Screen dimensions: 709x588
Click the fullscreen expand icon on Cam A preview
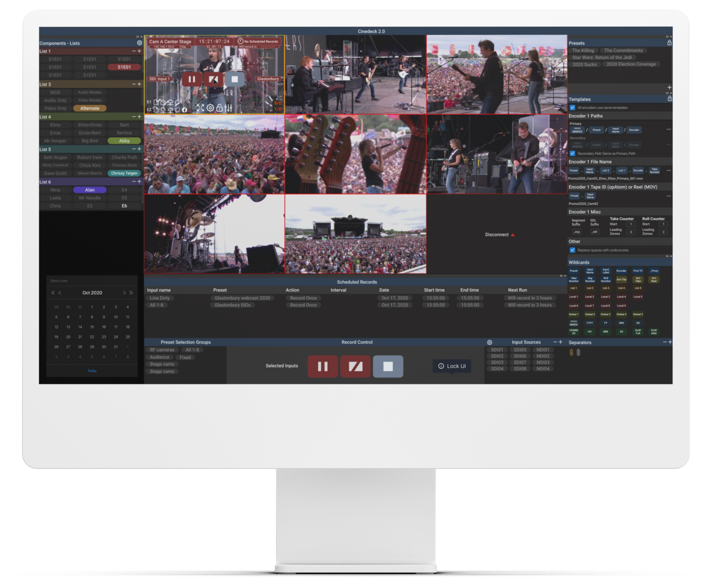200,108
